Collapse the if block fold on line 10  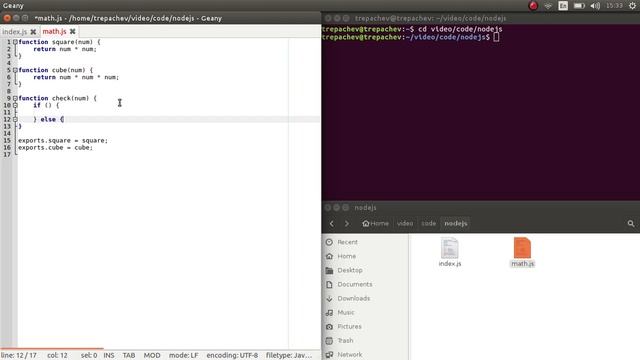pos(15,105)
